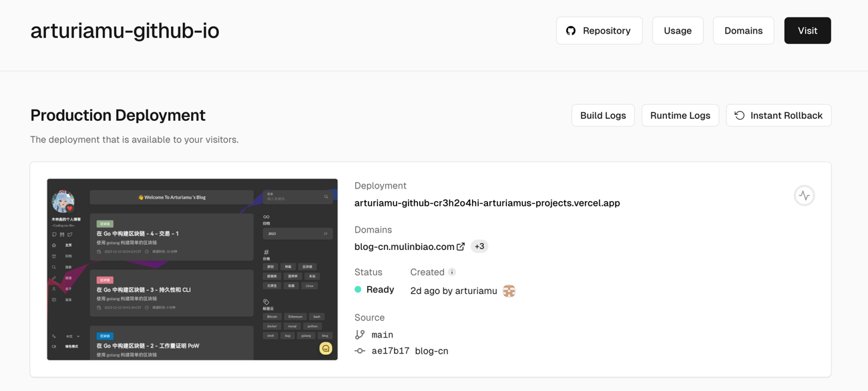Click the commit icon beside ae17b17
The width and height of the screenshot is (868, 391).
pos(360,351)
